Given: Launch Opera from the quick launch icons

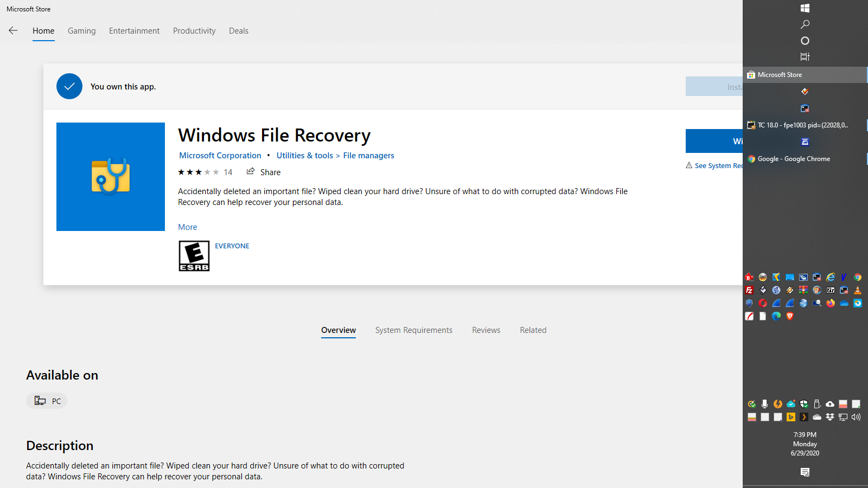Looking at the screenshot, I should coord(763,303).
